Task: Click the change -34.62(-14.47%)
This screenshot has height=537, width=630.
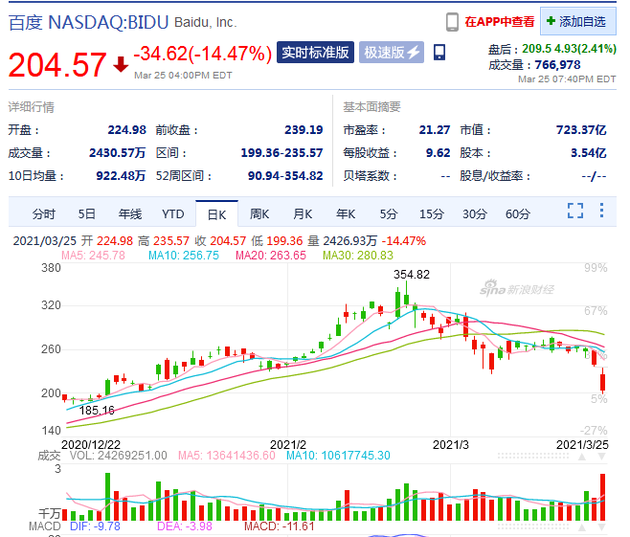Action: click(203, 54)
